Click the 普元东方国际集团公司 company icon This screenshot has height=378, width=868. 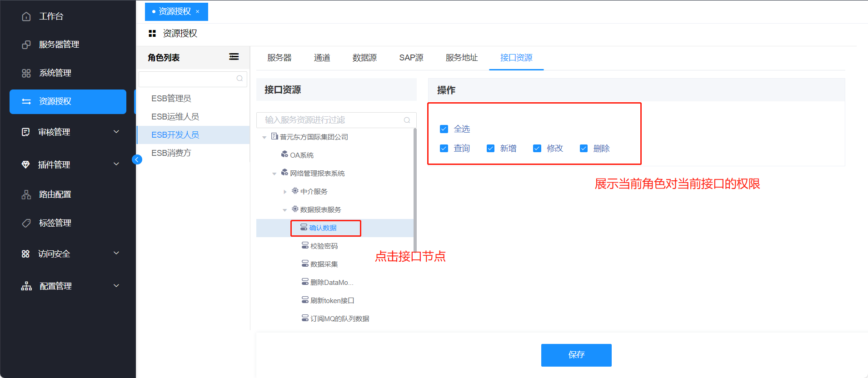pyautogui.click(x=274, y=136)
